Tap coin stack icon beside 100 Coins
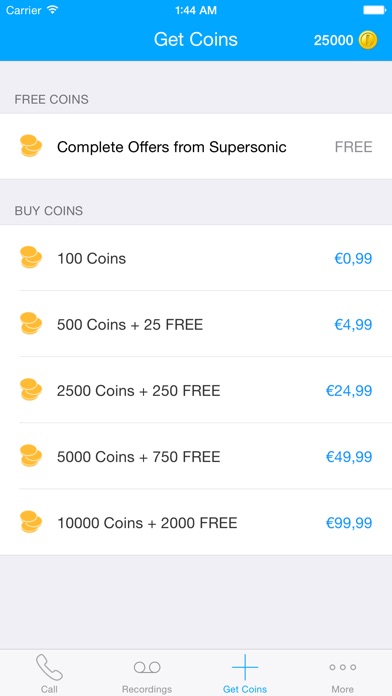 [x=31, y=257]
